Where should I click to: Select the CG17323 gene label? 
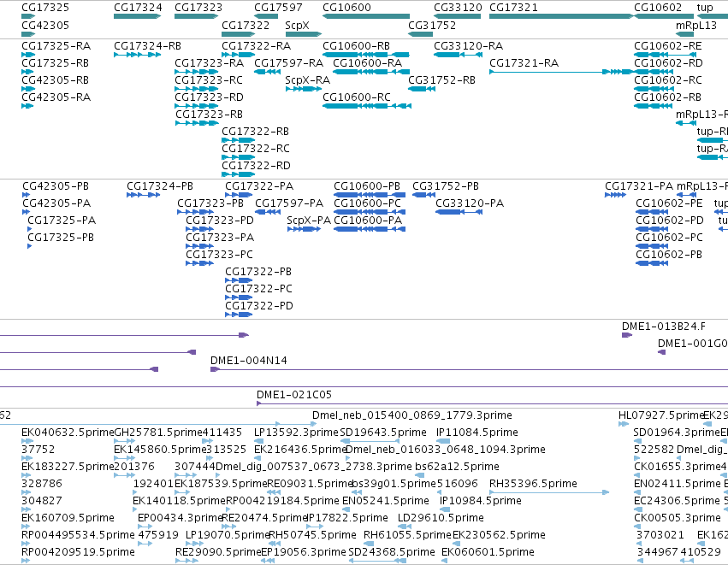[198, 8]
